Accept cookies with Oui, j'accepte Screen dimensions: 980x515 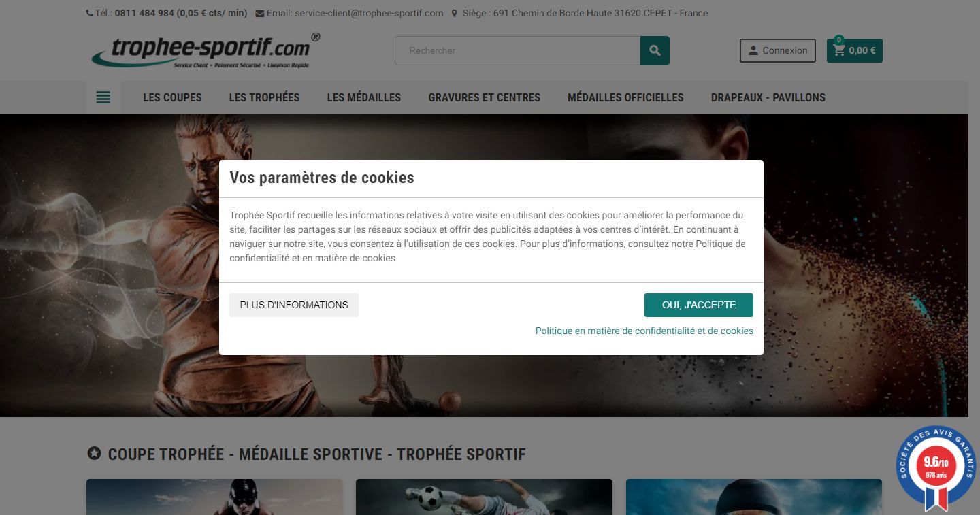pyautogui.click(x=699, y=305)
